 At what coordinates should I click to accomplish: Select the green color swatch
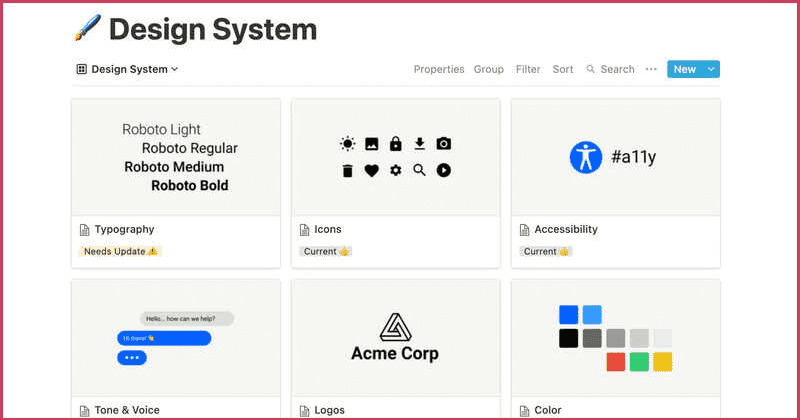pyautogui.click(x=639, y=362)
